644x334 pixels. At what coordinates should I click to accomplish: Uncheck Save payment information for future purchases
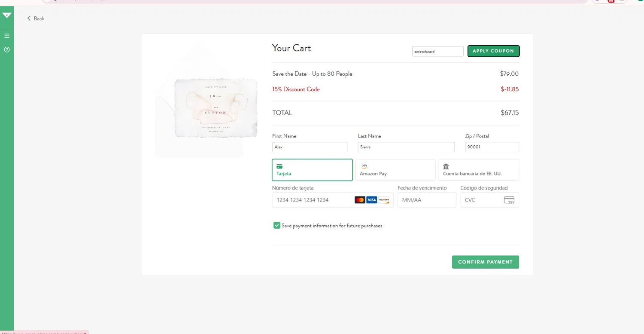(277, 226)
